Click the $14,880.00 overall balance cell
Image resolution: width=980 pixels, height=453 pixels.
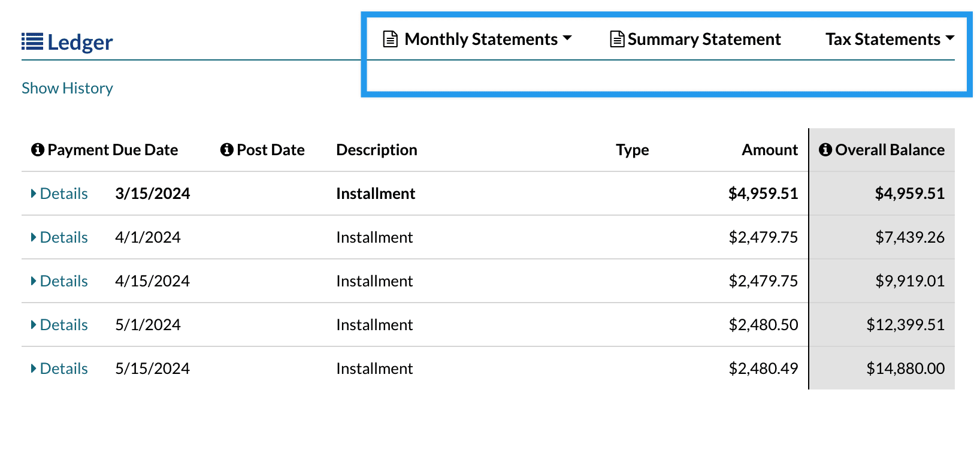pos(905,369)
